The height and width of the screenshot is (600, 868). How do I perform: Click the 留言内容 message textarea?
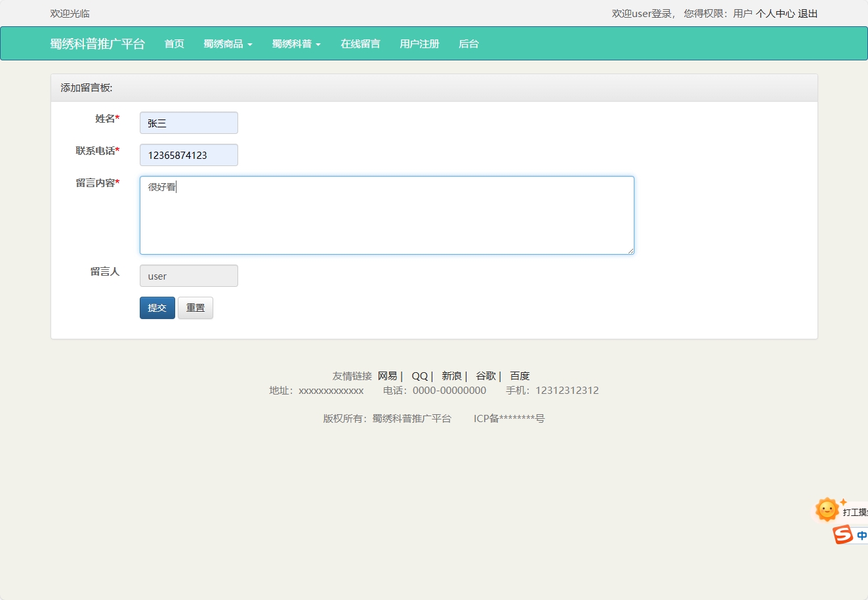[x=386, y=215]
